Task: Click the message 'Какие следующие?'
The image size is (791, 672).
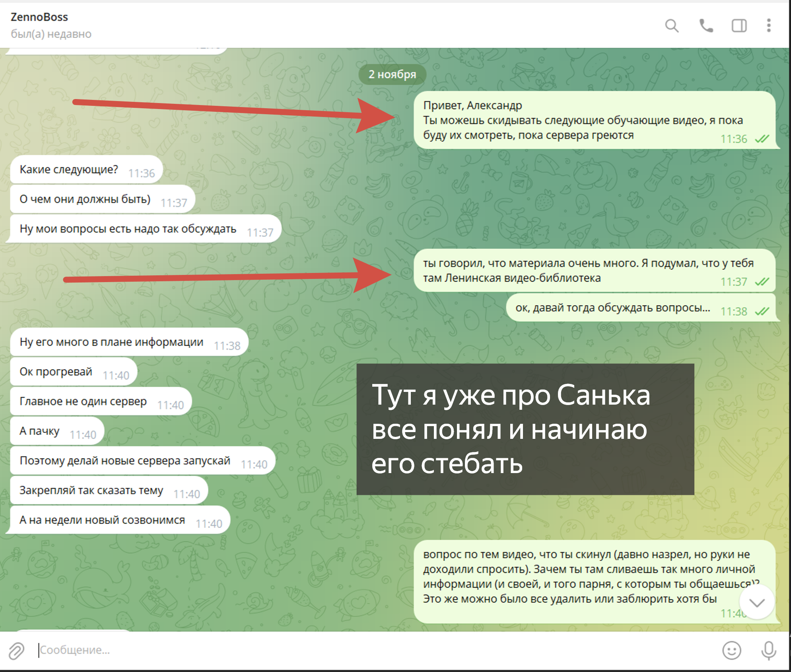Action: pyautogui.click(x=69, y=170)
